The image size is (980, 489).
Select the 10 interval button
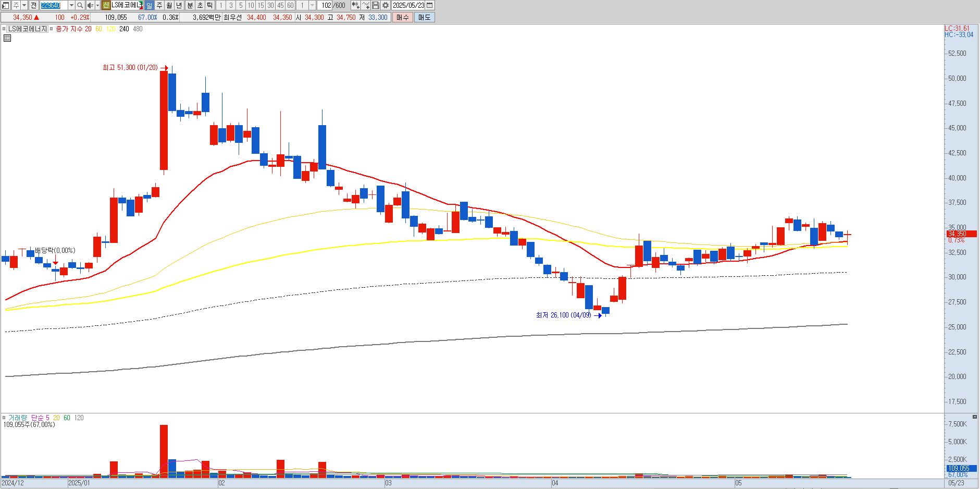(251, 5)
